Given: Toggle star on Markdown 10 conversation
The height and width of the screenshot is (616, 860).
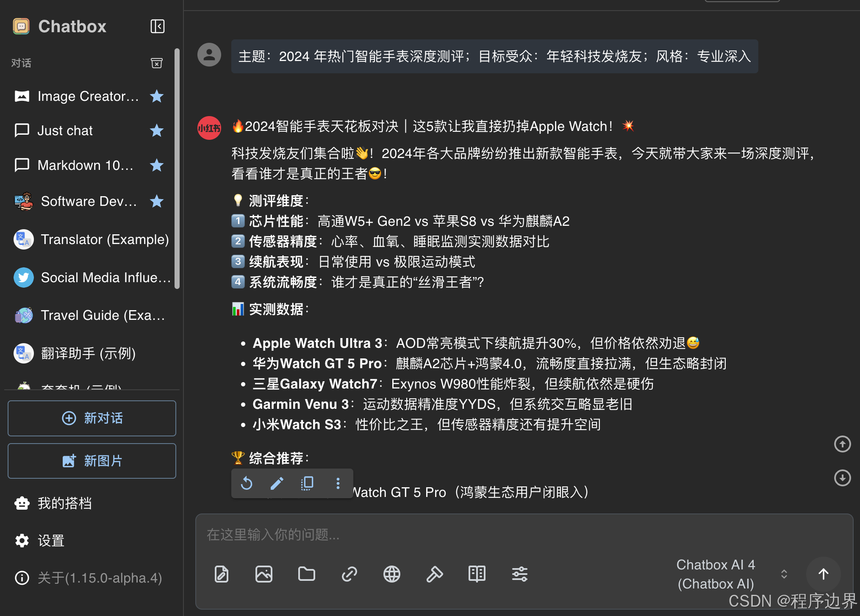Looking at the screenshot, I should [157, 165].
